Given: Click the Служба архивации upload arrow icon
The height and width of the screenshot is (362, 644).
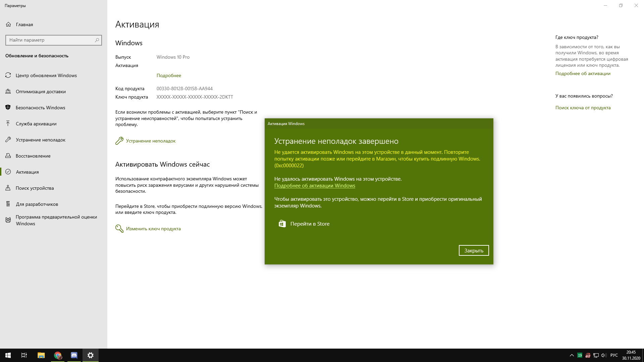Looking at the screenshot, I should [x=8, y=124].
